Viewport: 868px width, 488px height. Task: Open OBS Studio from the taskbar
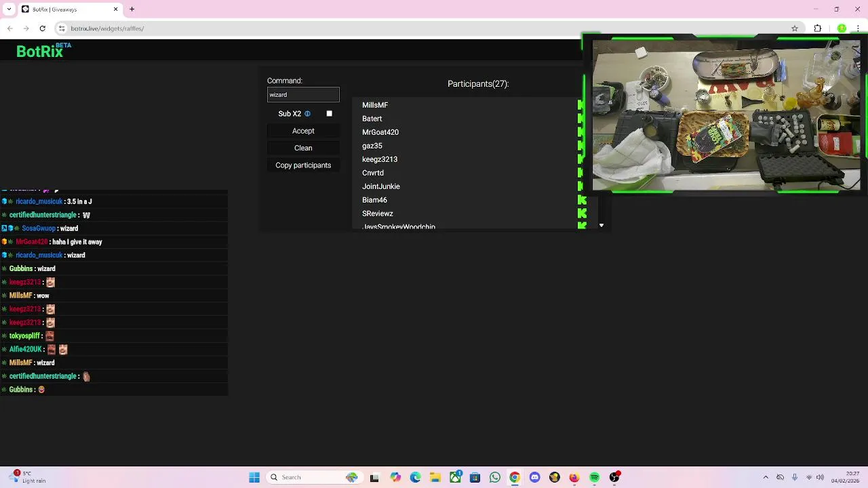point(614,477)
